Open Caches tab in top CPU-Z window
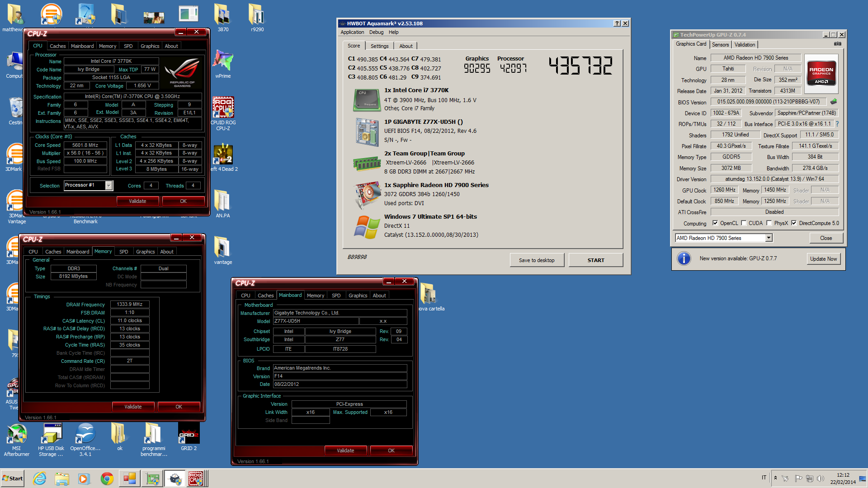The width and height of the screenshot is (868, 488). point(57,46)
